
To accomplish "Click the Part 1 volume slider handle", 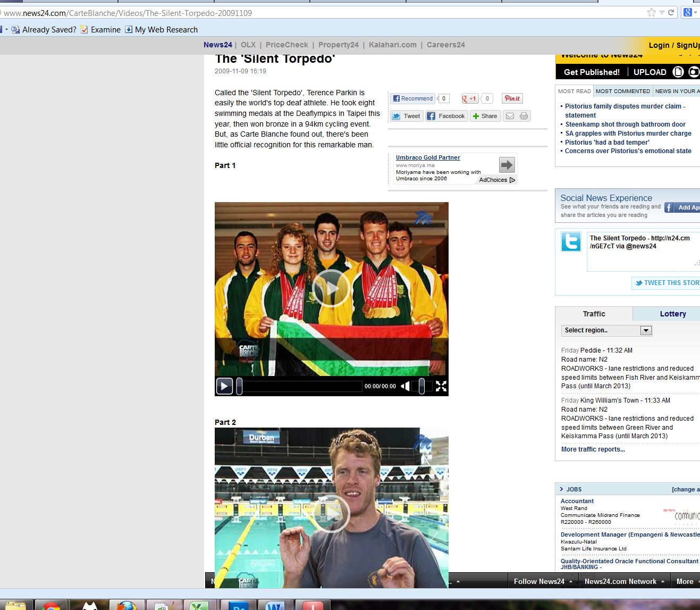I will (x=421, y=386).
